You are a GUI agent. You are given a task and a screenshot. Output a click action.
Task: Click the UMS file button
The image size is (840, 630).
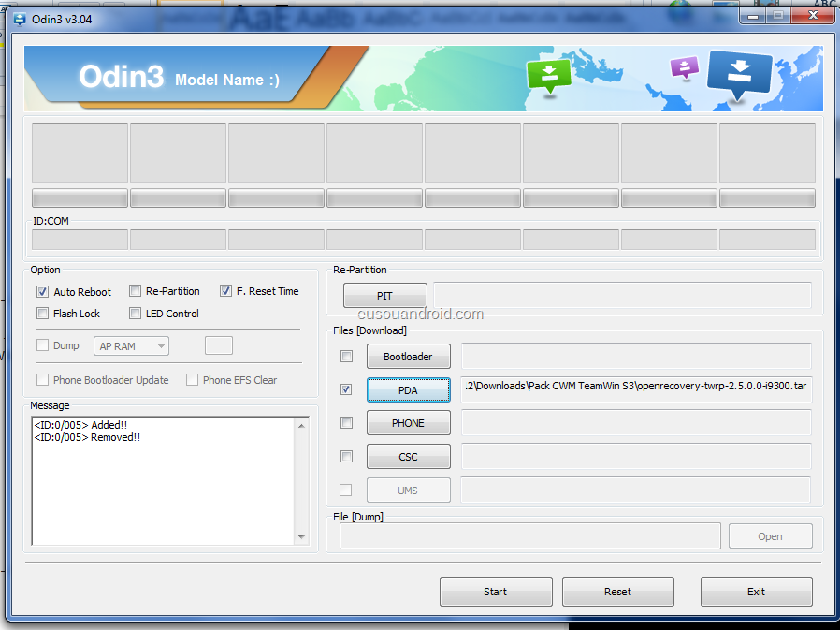[408, 491]
